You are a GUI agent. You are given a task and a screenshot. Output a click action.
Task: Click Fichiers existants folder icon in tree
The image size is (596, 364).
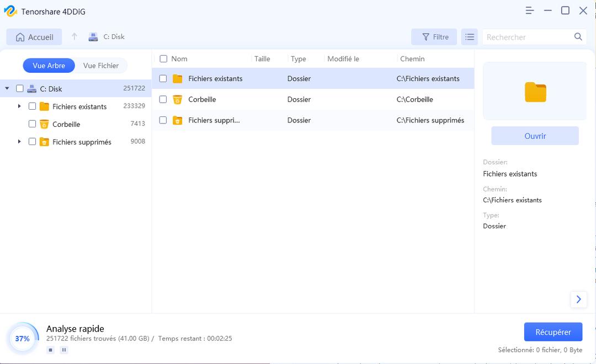pos(44,106)
